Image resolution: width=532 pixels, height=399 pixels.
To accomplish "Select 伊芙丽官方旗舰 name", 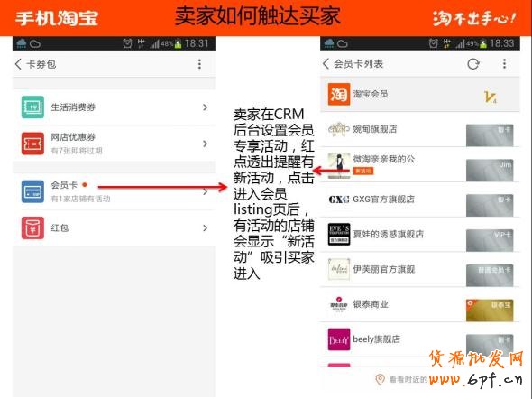I will coord(384,269).
